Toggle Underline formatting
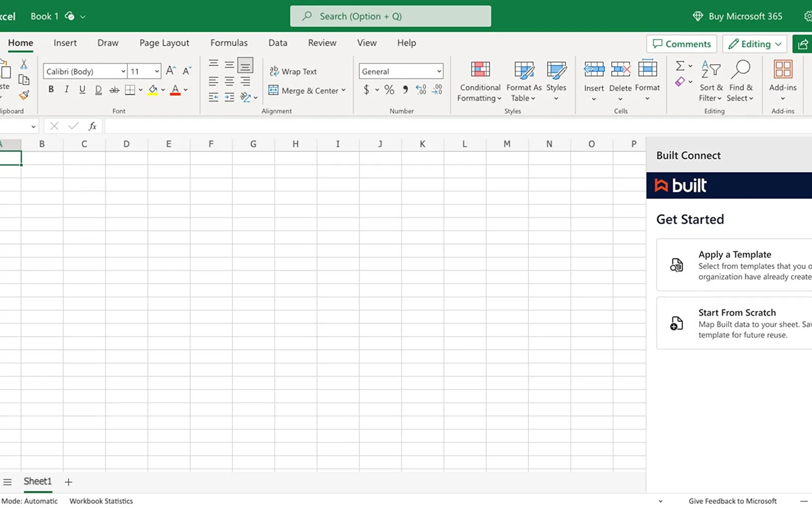 click(x=82, y=89)
